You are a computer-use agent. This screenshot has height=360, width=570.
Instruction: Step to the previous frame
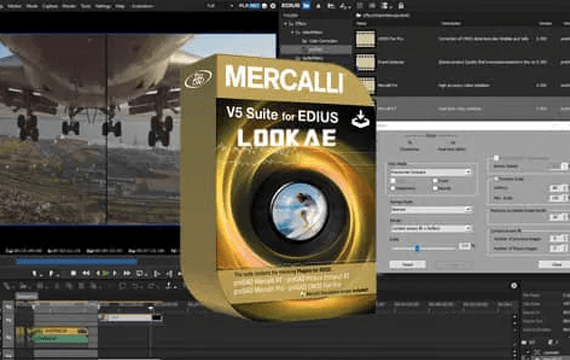tap(97, 273)
